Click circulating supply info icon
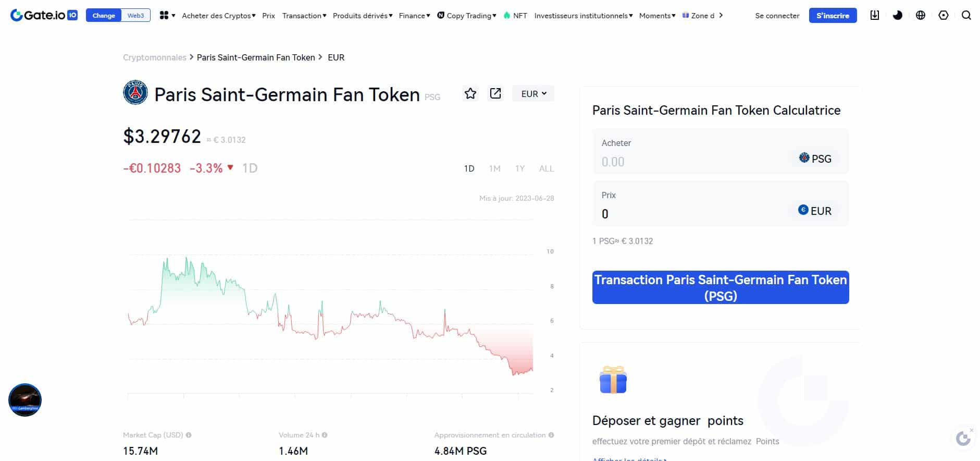The image size is (980, 461). 551,435
